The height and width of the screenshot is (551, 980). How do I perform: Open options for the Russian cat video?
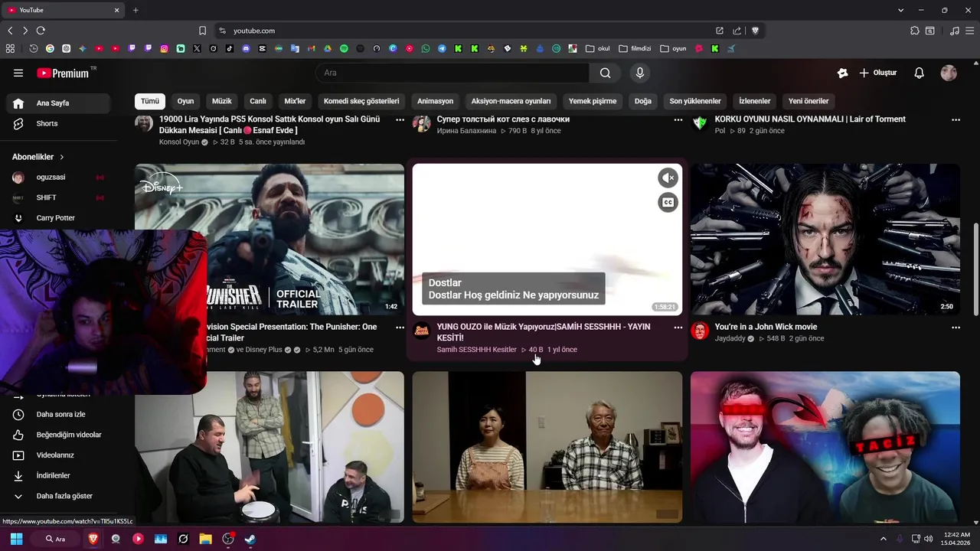point(678,120)
